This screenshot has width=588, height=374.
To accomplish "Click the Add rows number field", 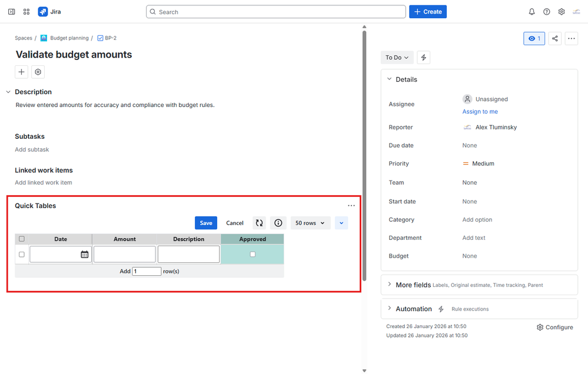I will (x=147, y=271).
